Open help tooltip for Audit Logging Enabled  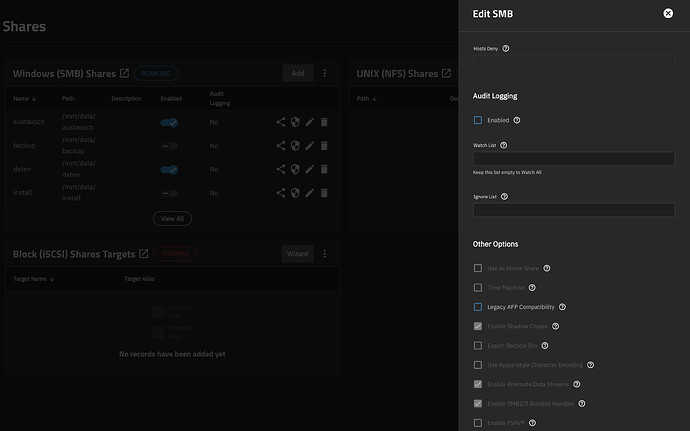click(517, 120)
